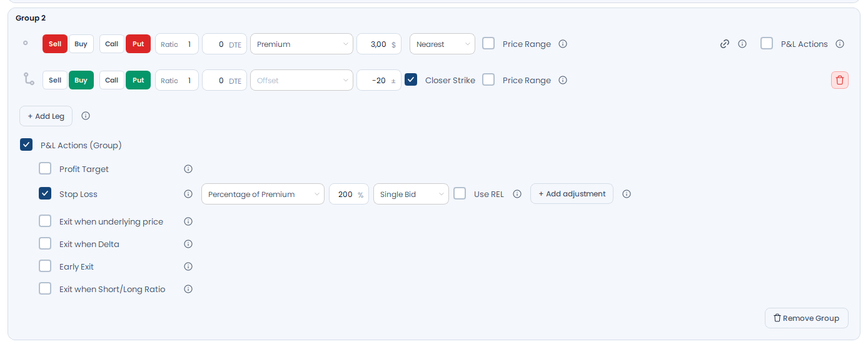Select Buy on the second leg
The image size is (868, 344).
[81, 80]
